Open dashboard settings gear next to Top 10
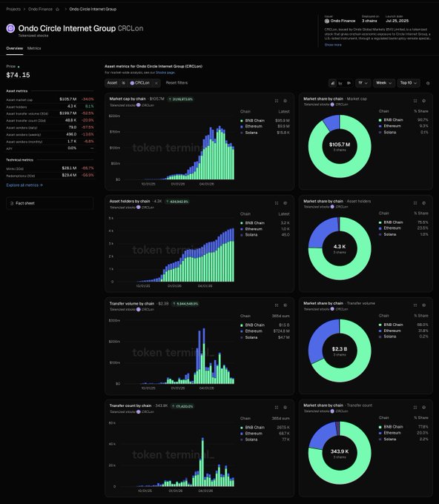 pyautogui.click(x=428, y=83)
